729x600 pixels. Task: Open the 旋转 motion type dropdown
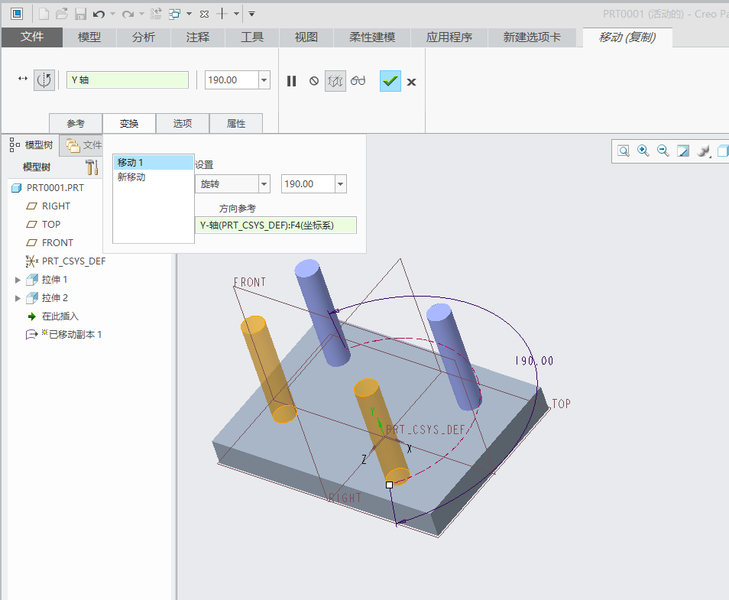[264, 184]
